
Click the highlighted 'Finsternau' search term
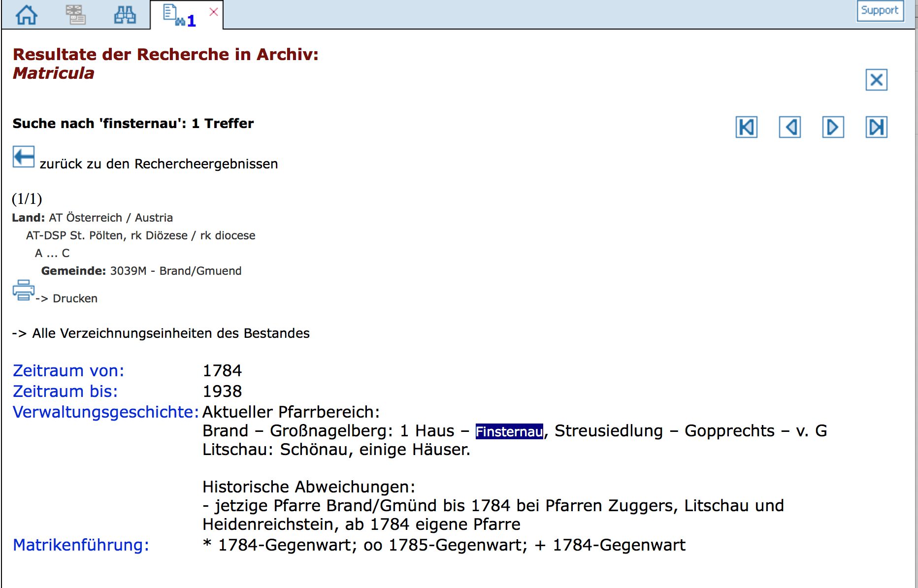tap(509, 431)
